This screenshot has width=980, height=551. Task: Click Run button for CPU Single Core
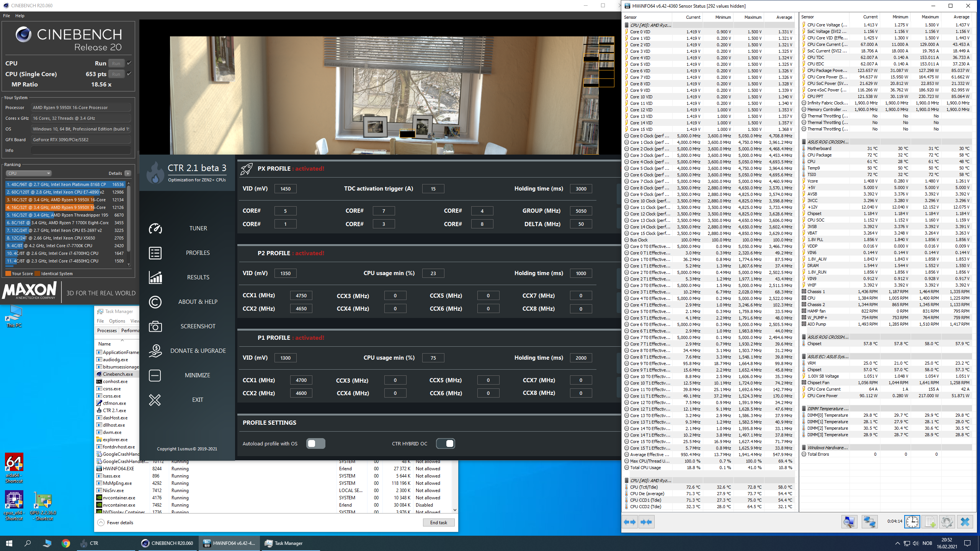coord(116,74)
